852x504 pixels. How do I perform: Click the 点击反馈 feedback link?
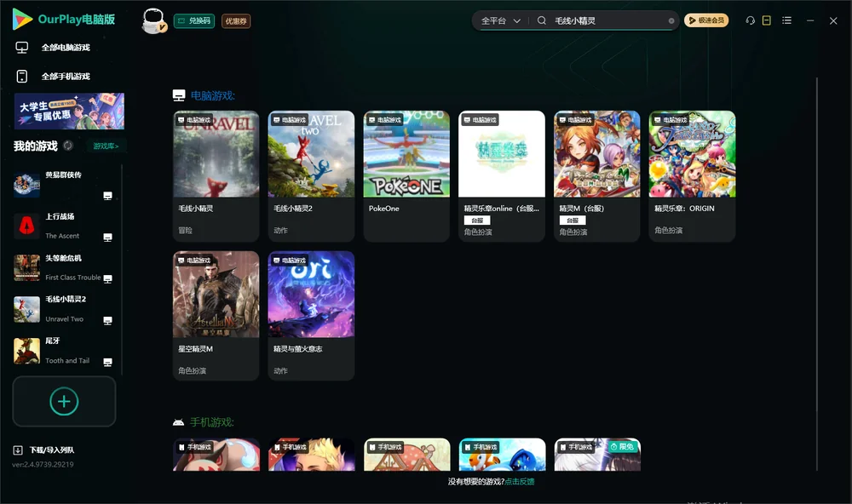520,481
